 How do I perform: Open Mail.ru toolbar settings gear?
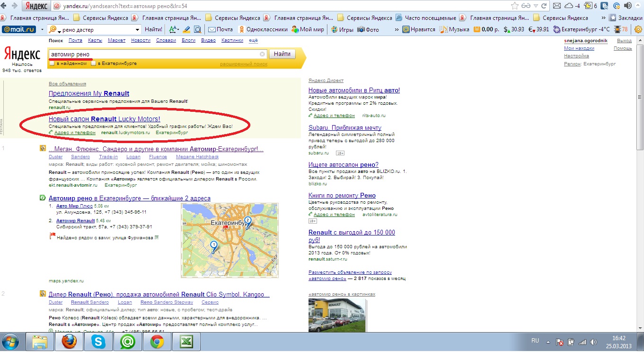tap(638, 29)
